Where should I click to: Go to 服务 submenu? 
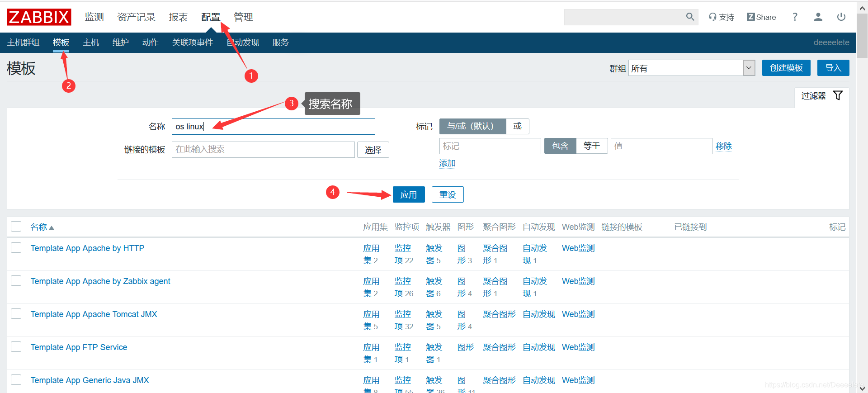tap(280, 43)
